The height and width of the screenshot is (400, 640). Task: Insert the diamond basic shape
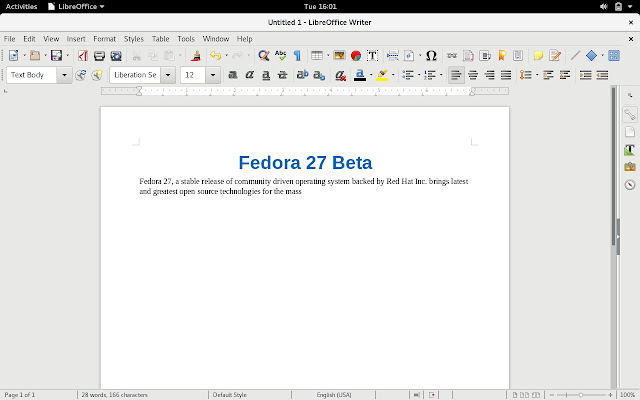[x=591, y=55]
